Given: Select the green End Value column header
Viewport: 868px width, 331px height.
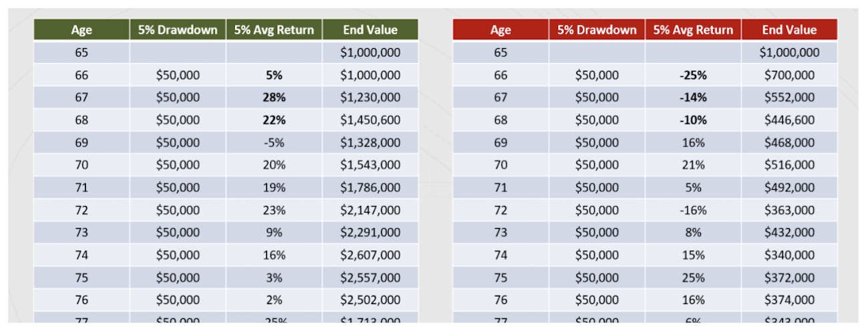Looking at the screenshot, I should click(x=370, y=29).
